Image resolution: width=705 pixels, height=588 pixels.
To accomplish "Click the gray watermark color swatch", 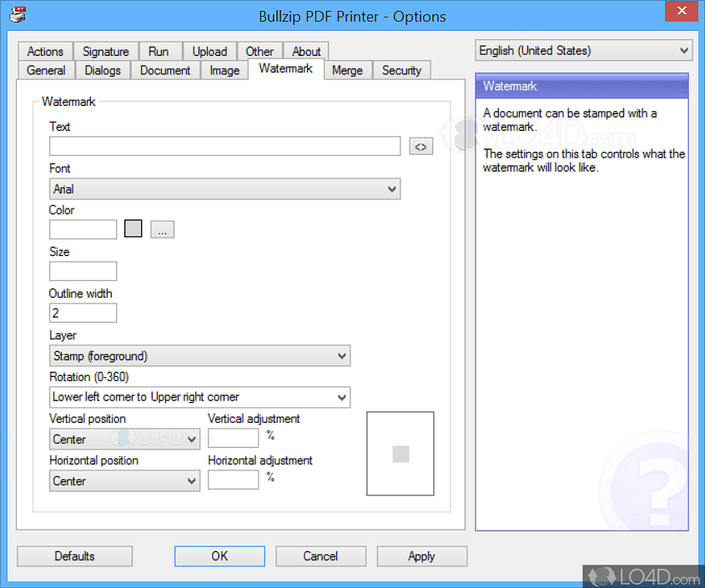I will (x=133, y=229).
